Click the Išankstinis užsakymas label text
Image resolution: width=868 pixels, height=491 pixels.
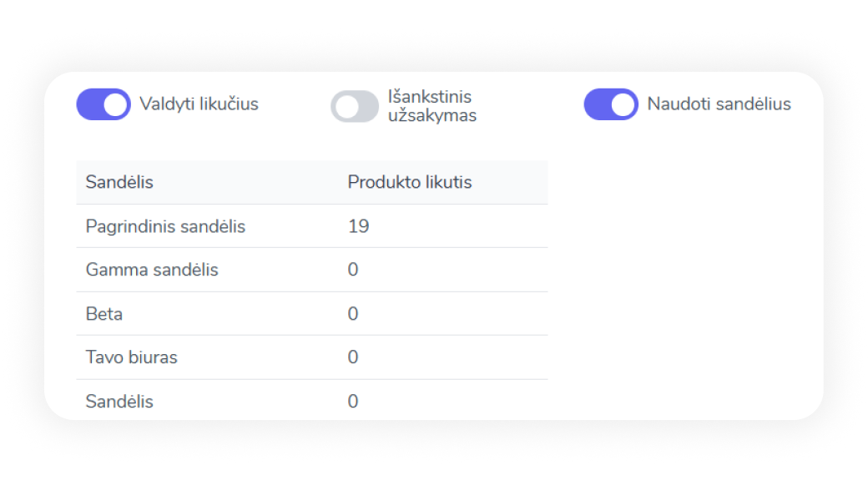[x=432, y=106]
